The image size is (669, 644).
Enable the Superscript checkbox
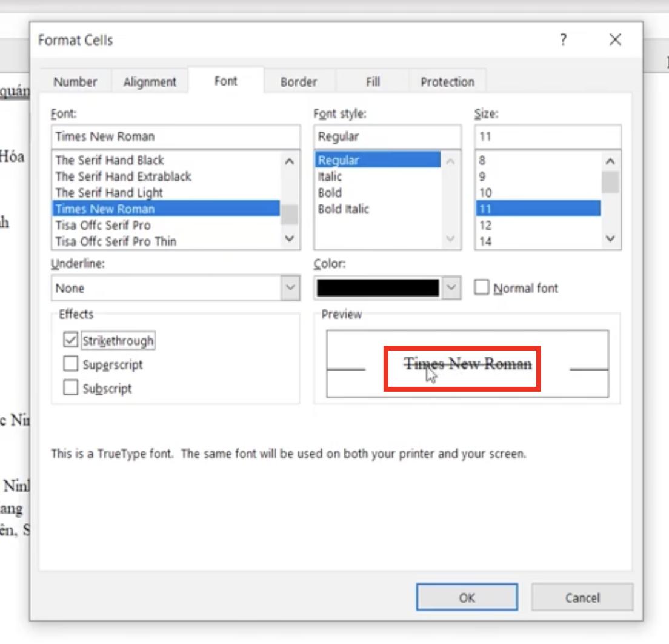(70, 364)
